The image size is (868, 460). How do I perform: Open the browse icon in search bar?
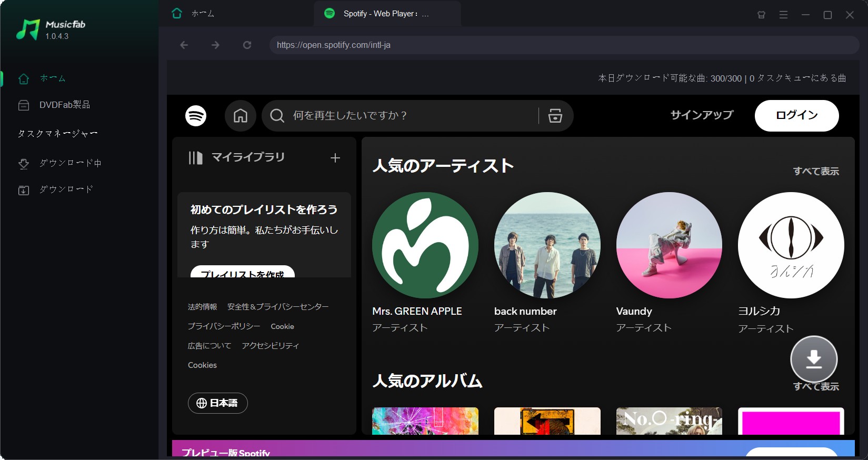555,115
